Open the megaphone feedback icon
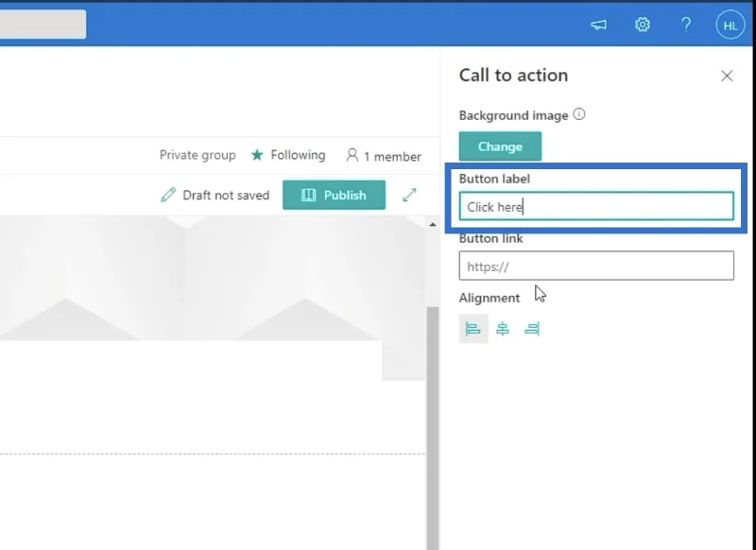 click(x=598, y=25)
